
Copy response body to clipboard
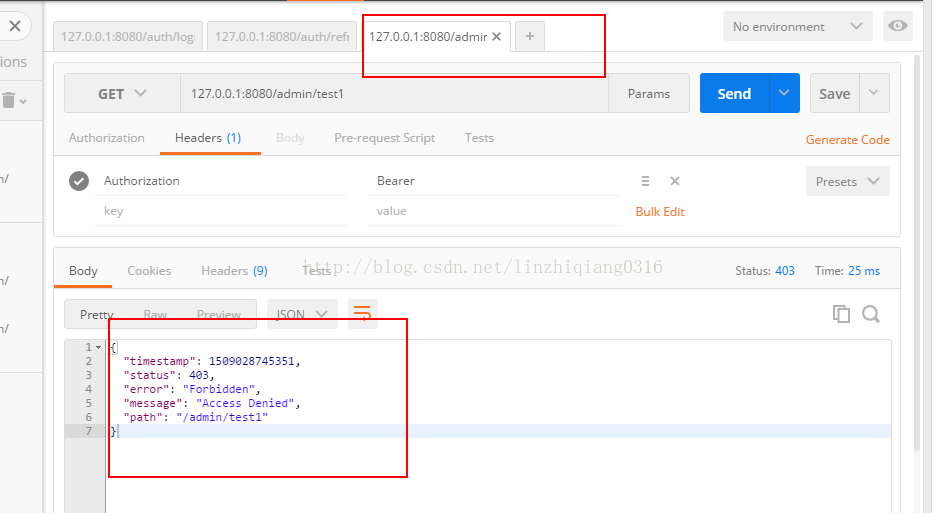841,314
